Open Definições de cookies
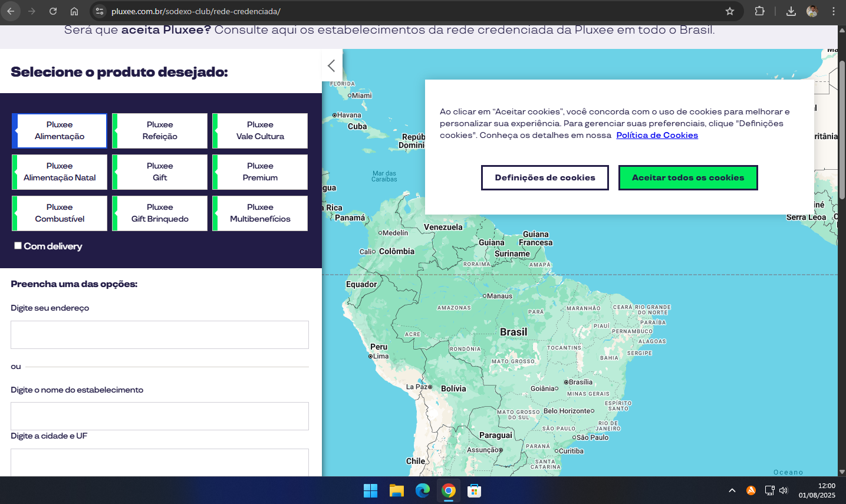846x504 pixels. [x=545, y=177]
